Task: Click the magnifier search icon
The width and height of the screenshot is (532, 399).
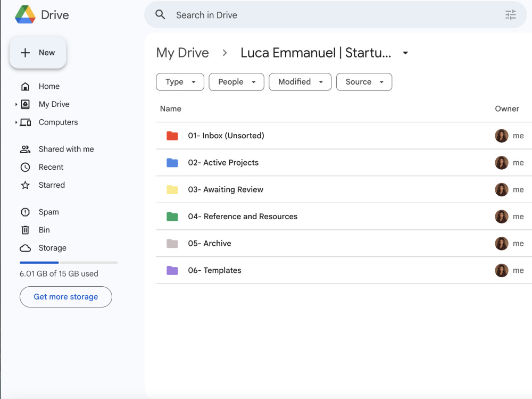Action: [160, 14]
